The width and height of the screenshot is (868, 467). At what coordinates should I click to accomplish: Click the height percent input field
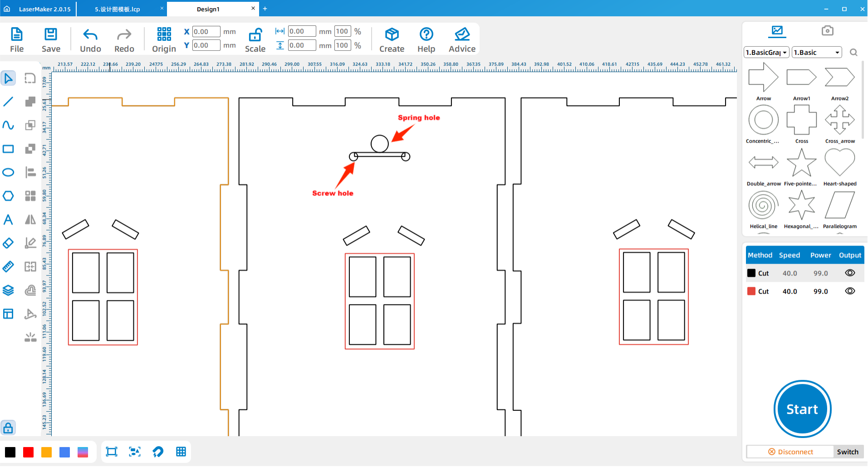click(343, 45)
